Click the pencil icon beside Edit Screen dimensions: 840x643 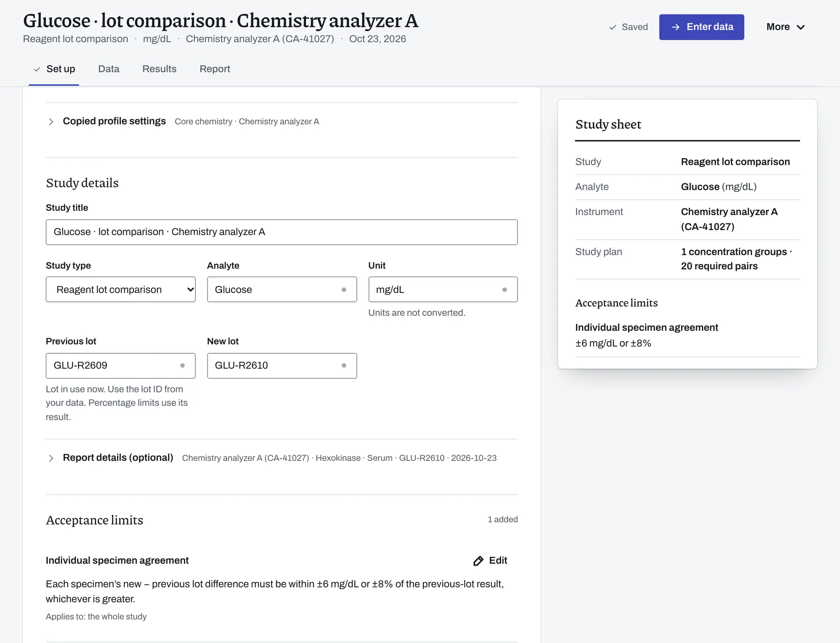(478, 561)
